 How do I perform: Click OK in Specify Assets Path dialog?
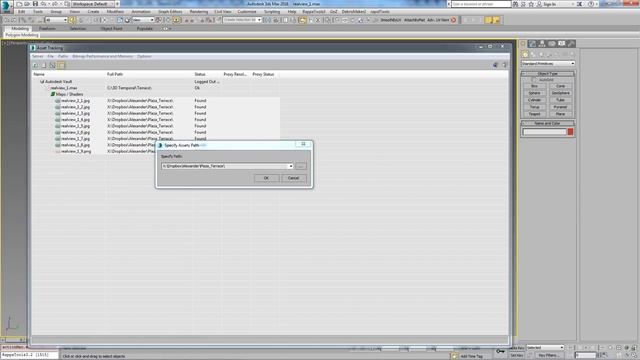point(266,178)
